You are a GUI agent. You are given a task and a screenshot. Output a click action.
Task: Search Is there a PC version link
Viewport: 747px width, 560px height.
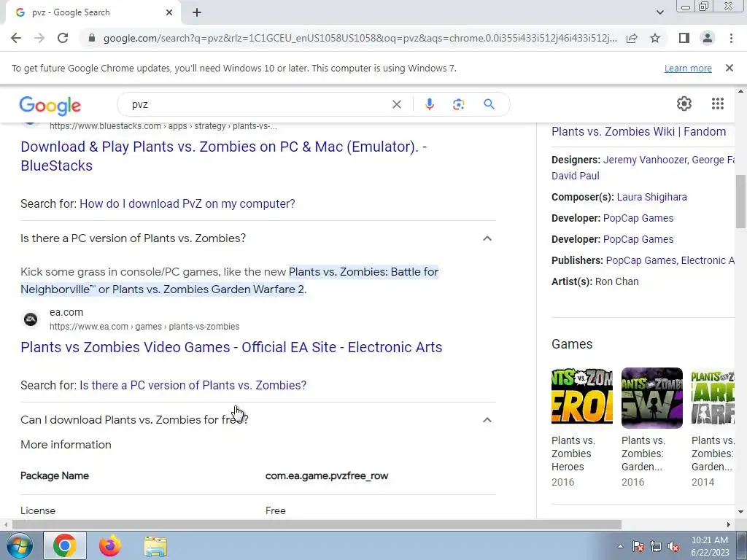193,385
